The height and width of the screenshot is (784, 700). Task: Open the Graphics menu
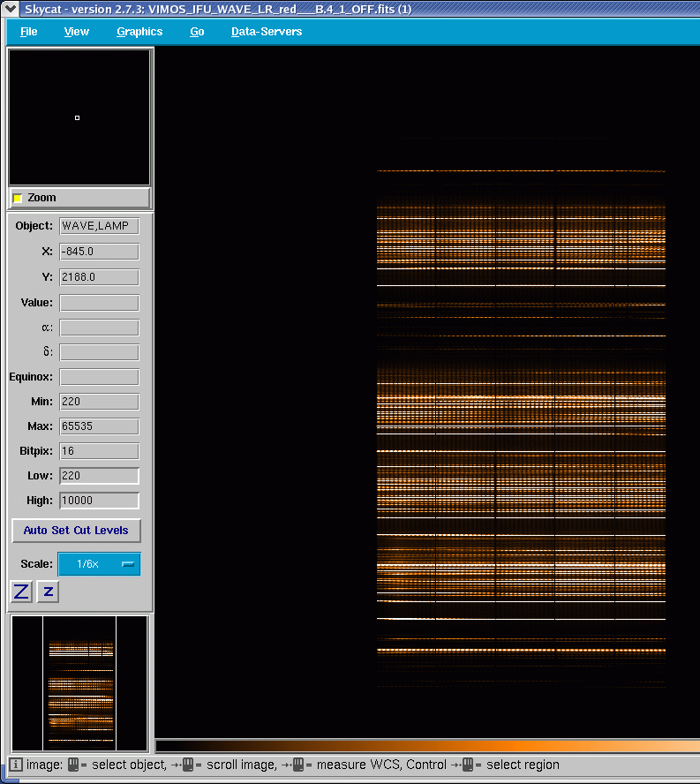[139, 32]
